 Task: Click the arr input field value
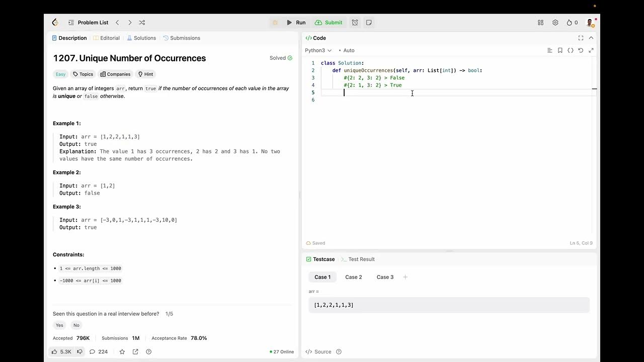pyautogui.click(x=448, y=305)
